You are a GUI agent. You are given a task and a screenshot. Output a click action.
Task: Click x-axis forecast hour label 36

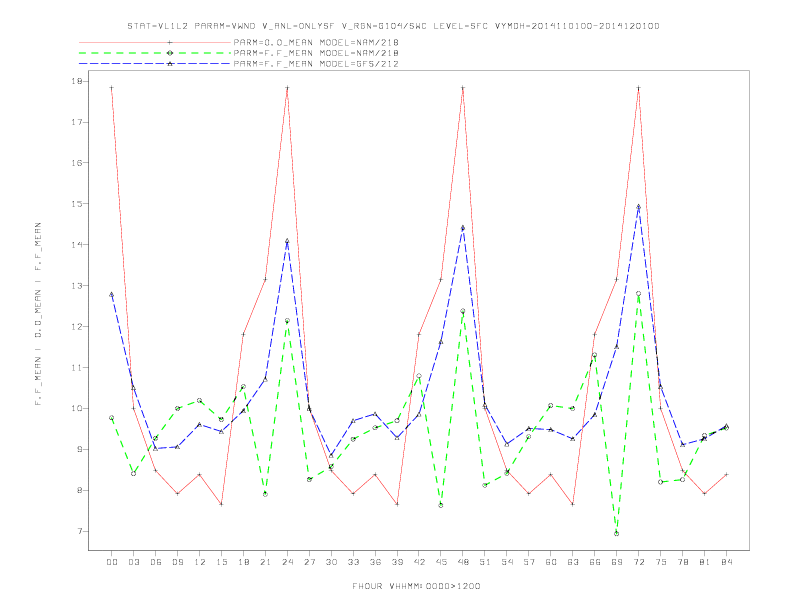coord(375,562)
